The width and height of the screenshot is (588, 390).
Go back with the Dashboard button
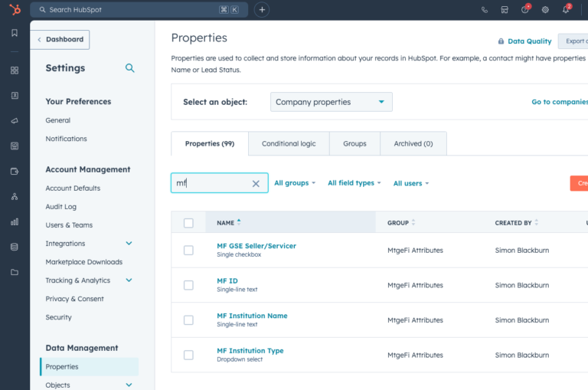(60, 39)
